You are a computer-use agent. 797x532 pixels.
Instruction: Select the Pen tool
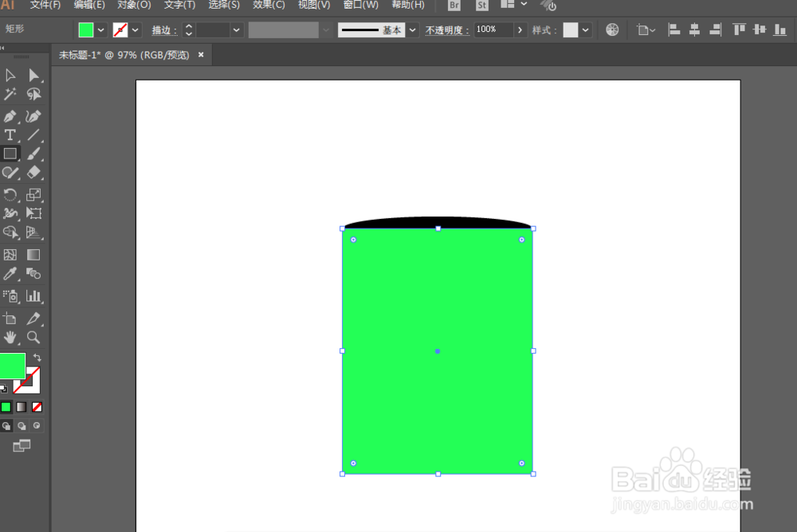click(x=10, y=115)
